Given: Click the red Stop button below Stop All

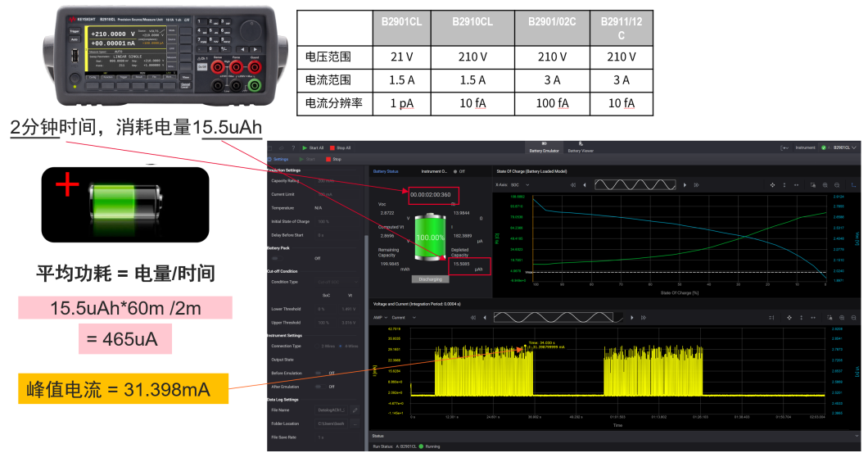Looking at the screenshot, I should pyautogui.click(x=333, y=160).
